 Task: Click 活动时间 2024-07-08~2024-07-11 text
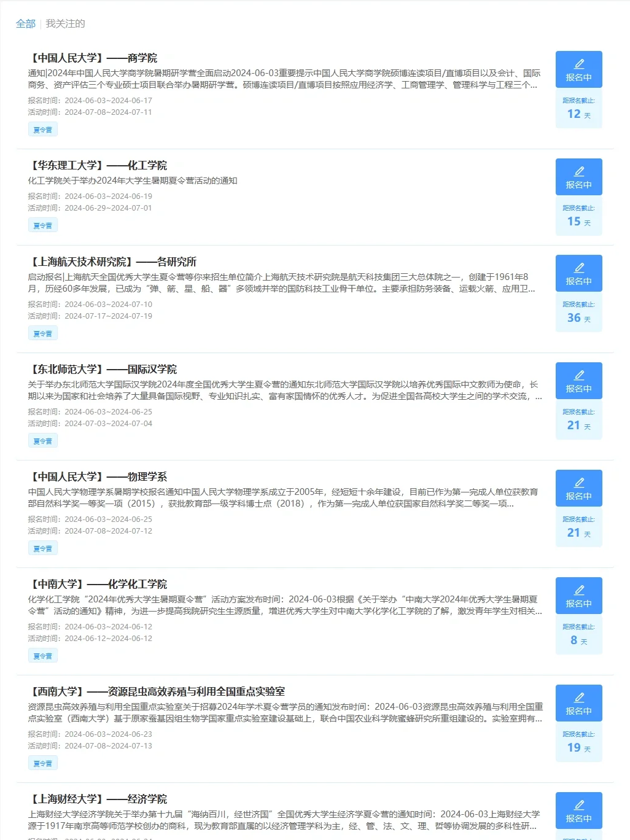pyautogui.click(x=90, y=112)
